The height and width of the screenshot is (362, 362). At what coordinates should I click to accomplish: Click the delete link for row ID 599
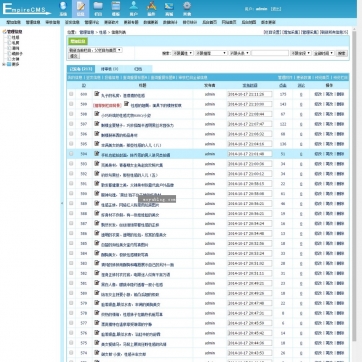(340, 104)
